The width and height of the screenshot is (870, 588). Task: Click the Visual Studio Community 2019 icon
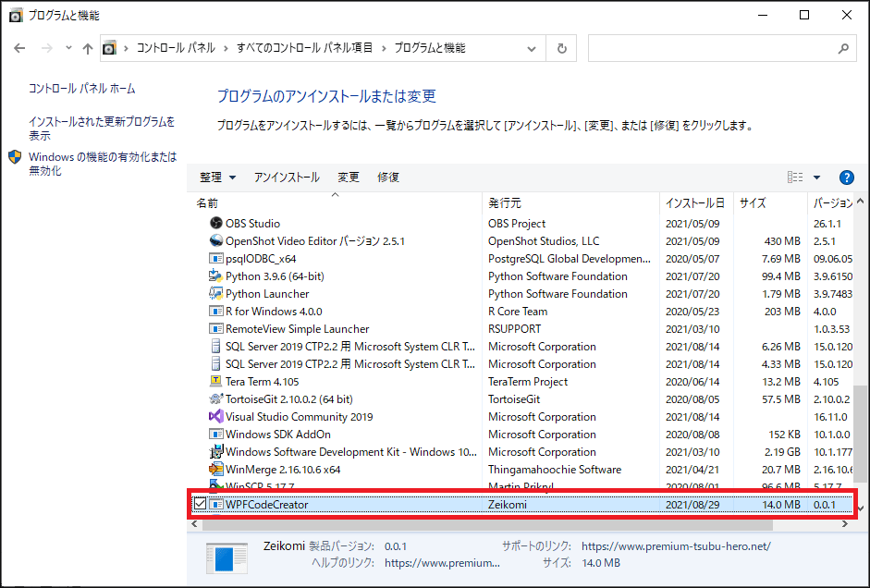point(215,417)
